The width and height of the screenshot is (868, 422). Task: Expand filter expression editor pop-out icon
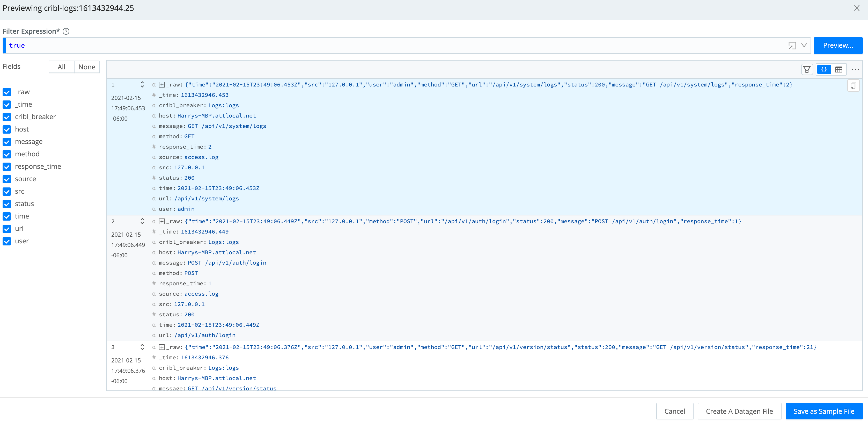pos(792,46)
